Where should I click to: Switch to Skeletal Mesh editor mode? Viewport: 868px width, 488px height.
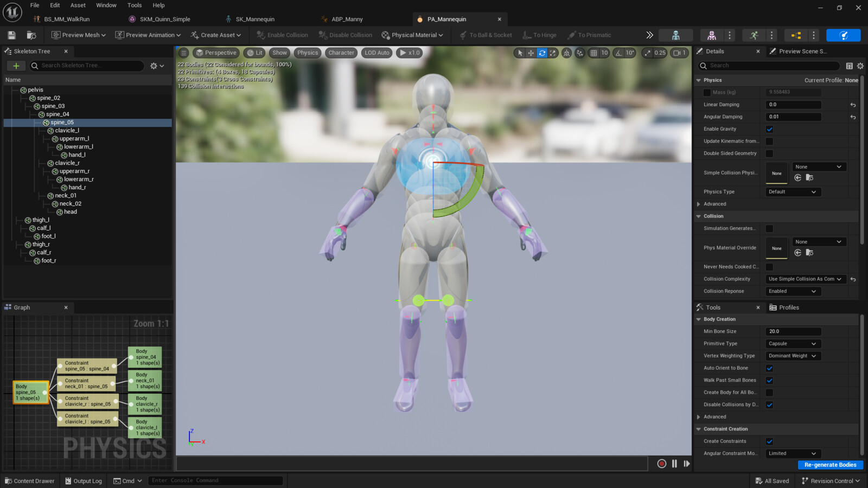coord(712,35)
